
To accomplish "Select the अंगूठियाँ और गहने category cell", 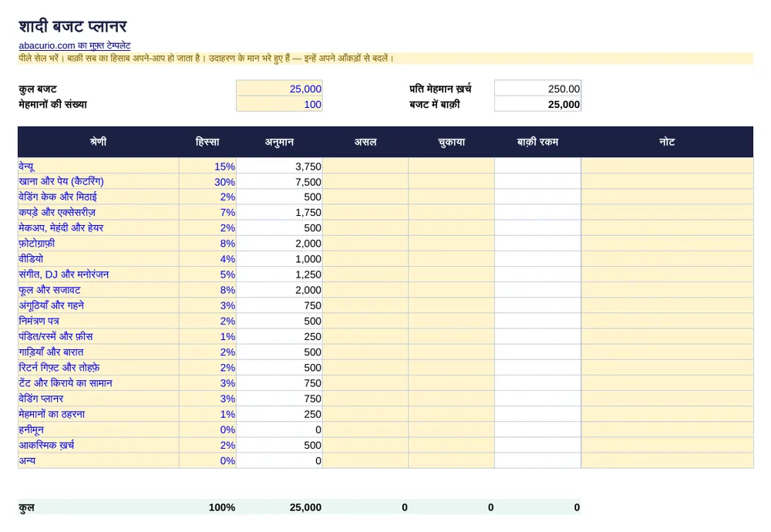I will point(99,305).
